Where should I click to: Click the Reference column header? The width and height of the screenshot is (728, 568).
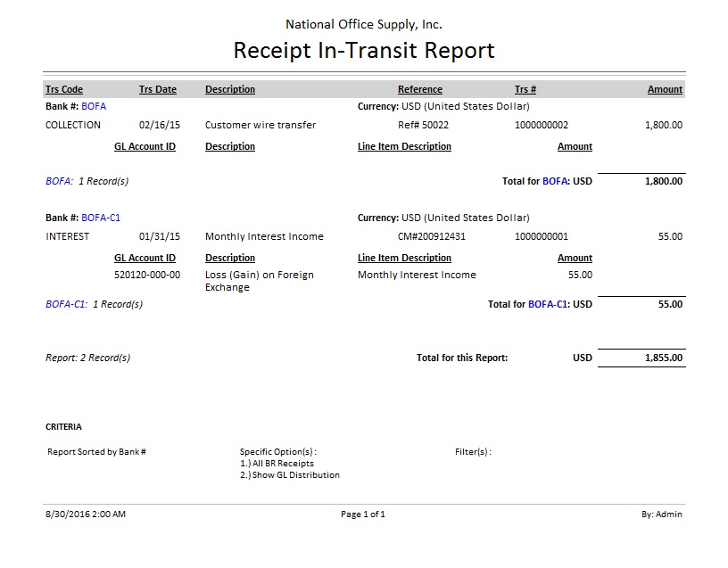point(419,89)
